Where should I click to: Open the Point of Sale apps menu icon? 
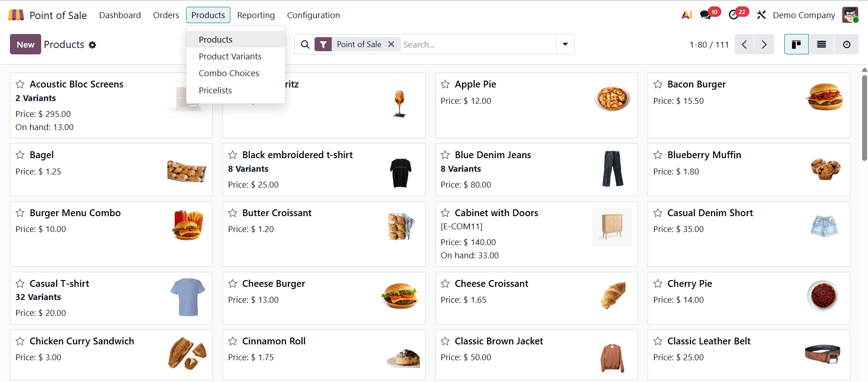(15, 15)
